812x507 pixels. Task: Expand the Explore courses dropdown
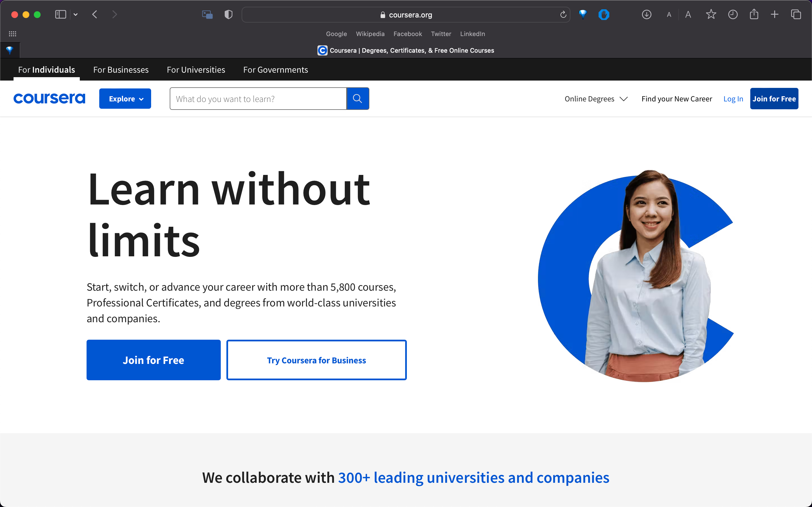(126, 98)
